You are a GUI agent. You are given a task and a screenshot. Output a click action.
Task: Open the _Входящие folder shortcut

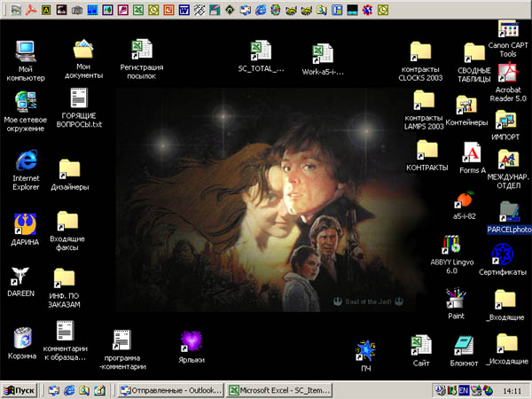point(505,300)
